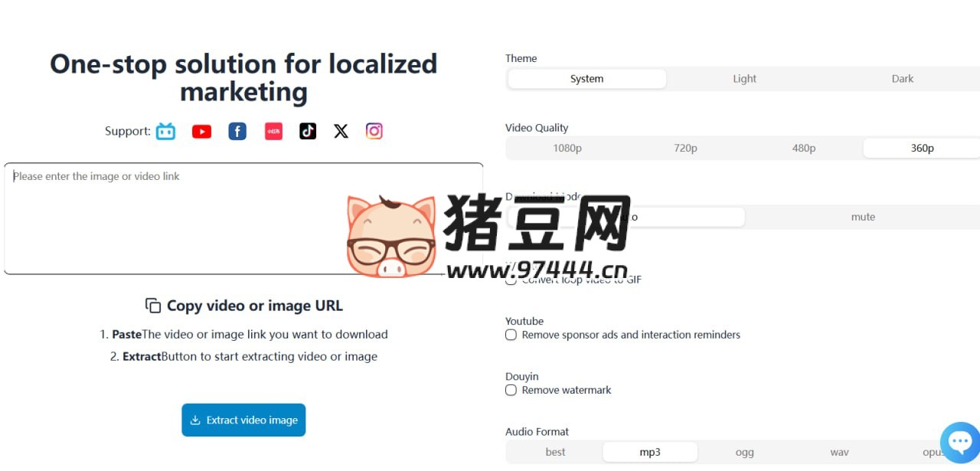The height and width of the screenshot is (471, 980).
Task: Tick the Douyin Remove watermark checkbox
Action: (x=511, y=390)
